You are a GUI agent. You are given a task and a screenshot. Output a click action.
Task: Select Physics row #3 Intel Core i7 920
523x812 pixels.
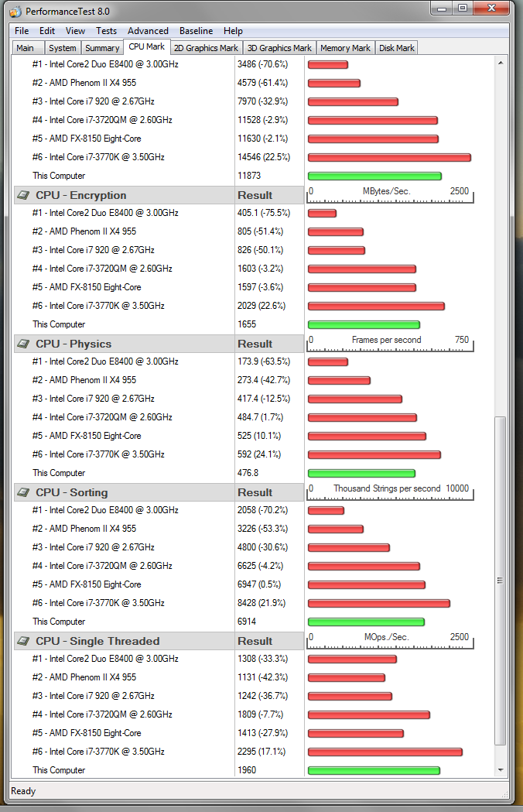tap(93, 398)
